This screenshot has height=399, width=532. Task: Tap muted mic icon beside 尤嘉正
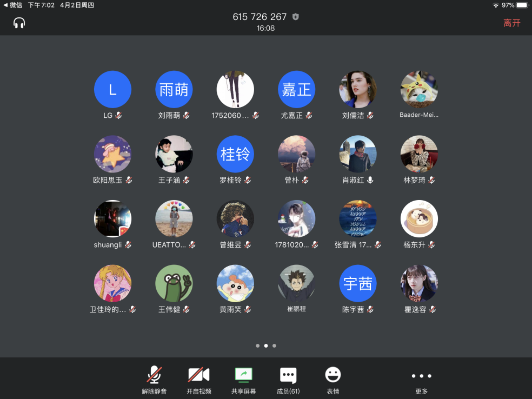tap(309, 115)
